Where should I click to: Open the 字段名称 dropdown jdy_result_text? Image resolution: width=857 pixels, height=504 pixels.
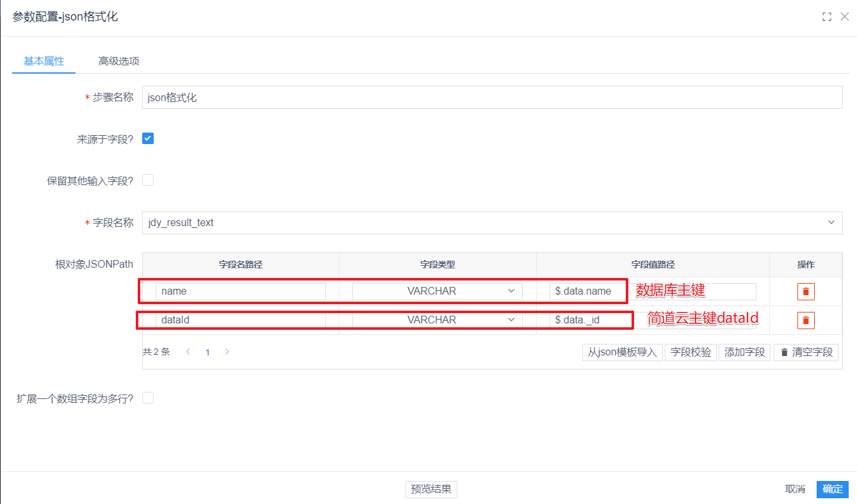click(x=492, y=223)
